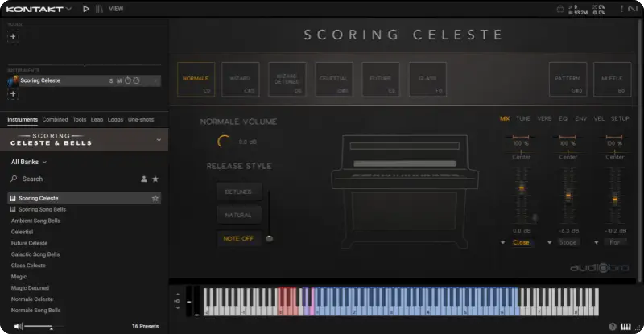Viewport: 644px width, 334px height.
Task: Filter by user presets icon
Action: pos(144,179)
